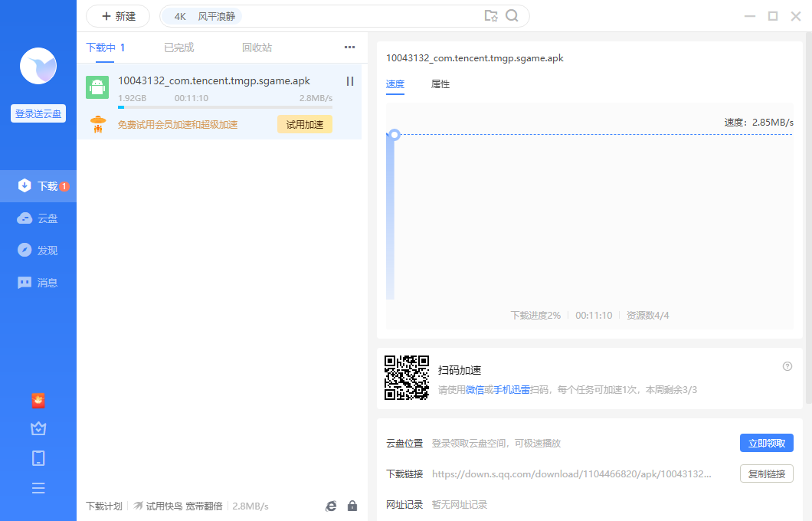Image resolution: width=812 pixels, height=521 pixels.
Task: Click the 风平浪静 hot search tag
Action: (217, 16)
